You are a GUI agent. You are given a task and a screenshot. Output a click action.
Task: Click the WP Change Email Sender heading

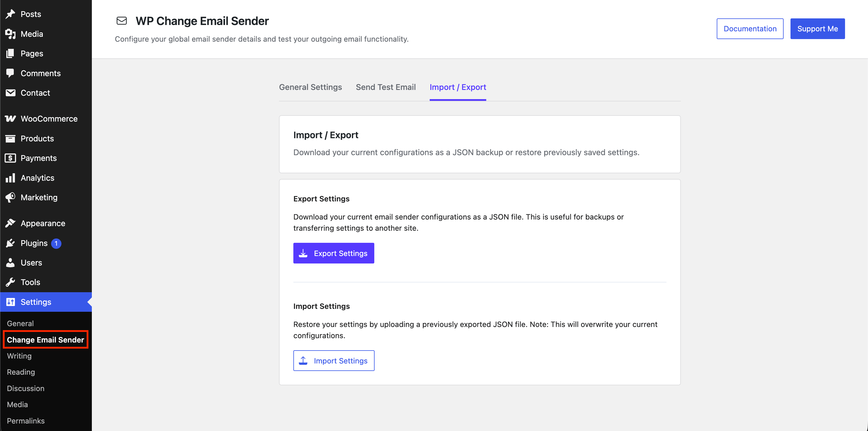[202, 21]
